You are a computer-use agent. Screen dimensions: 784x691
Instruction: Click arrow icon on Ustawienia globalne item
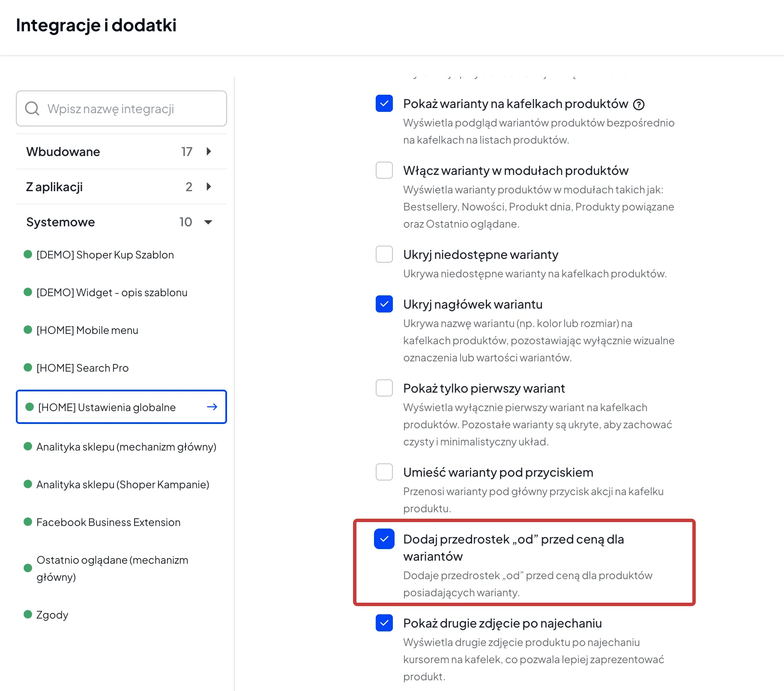[212, 407]
